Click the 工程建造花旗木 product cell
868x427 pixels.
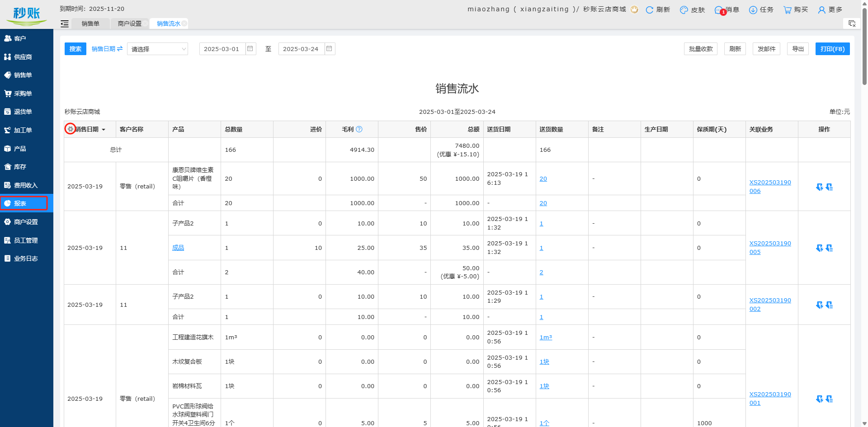[194, 337]
